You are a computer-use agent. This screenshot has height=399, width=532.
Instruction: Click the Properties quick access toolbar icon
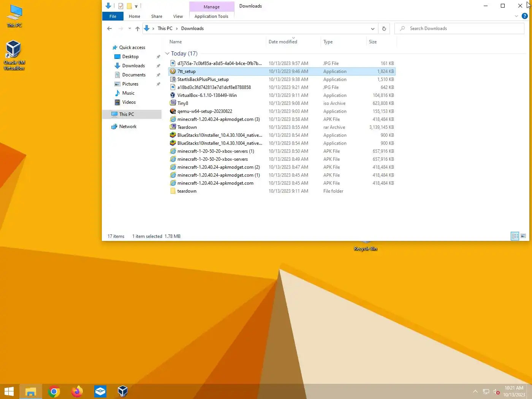[x=121, y=6]
